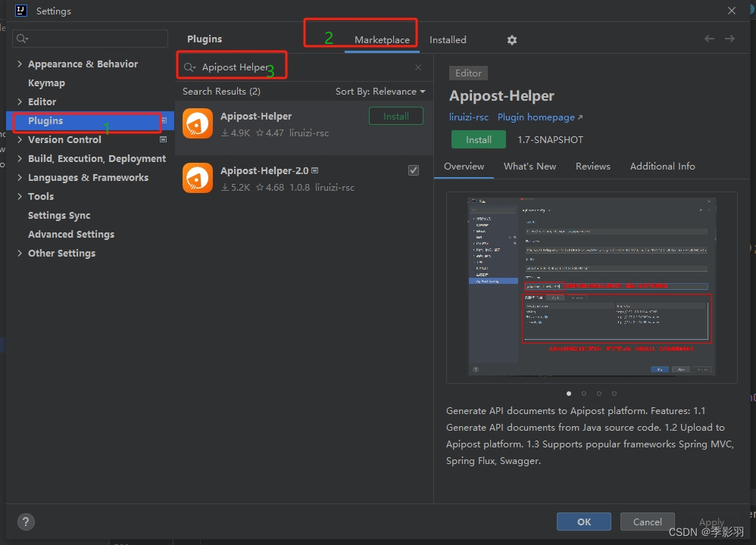Viewport: 756px width, 545px height.
Task: Select the fourth screenshot carousel dot
Action: click(614, 394)
